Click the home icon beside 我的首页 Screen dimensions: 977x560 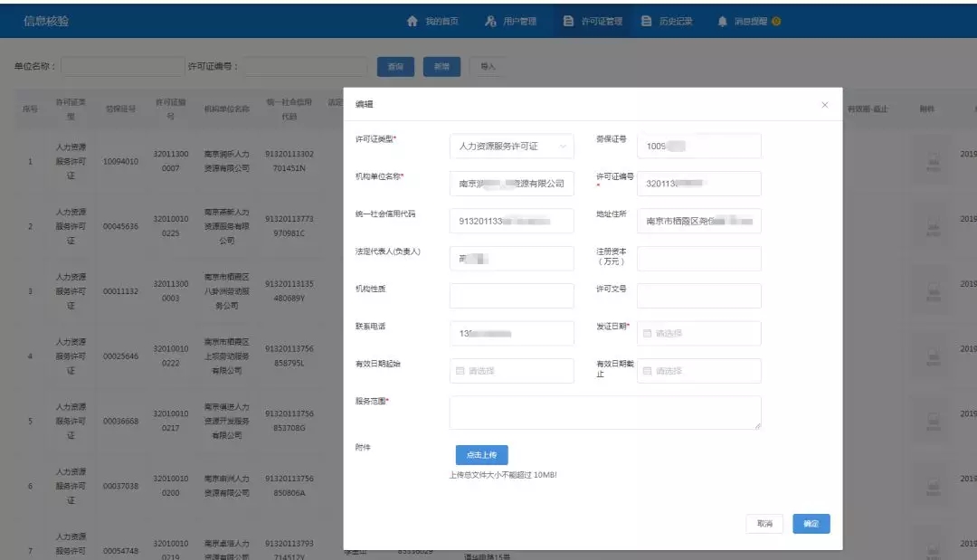413,21
